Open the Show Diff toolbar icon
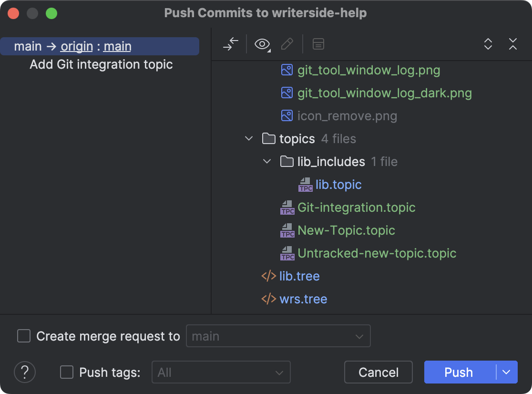Viewport: 532px width, 394px height. (x=231, y=44)
